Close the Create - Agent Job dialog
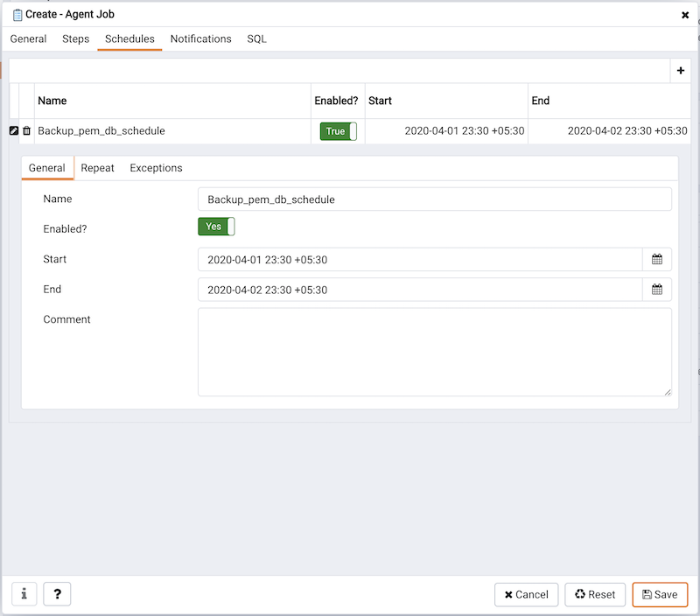Screen dimensions: 700x616 coord(685,15)
